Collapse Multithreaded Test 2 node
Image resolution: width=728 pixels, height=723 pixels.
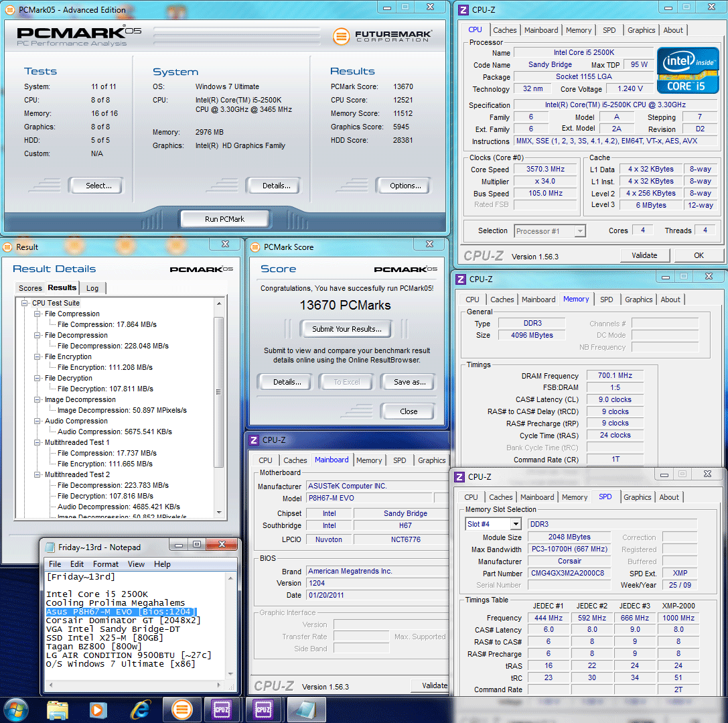[37, 474]
